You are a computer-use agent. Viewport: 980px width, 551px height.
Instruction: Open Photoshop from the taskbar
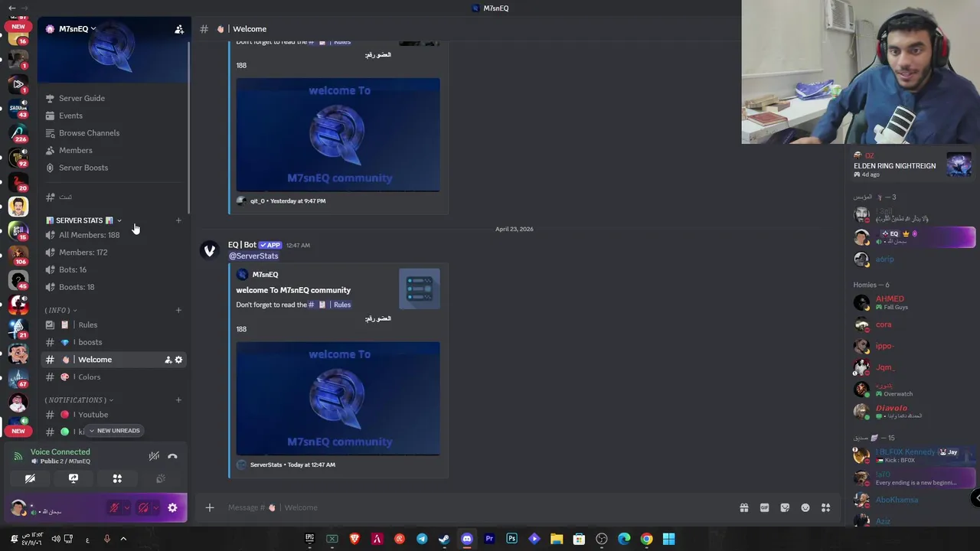pyautogui.click(x=511, y=539)
